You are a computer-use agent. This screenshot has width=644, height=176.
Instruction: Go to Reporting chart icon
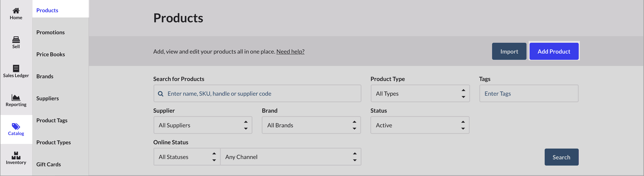click(x=16, y=97)
